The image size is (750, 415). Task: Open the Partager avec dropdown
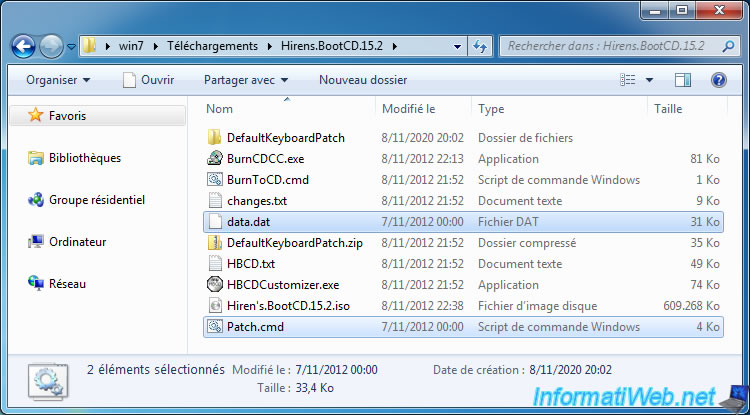245,79
